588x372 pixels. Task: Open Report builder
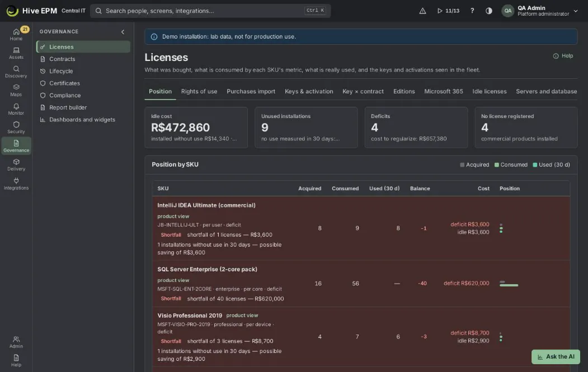tap(83, 107)
